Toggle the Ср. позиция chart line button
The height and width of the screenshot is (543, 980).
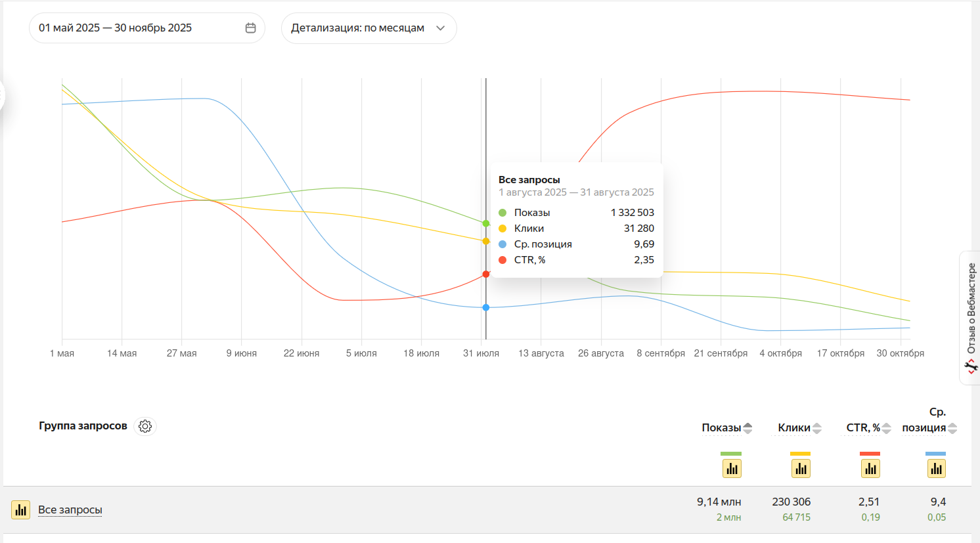pyautogui.click(x=936, y=468)
